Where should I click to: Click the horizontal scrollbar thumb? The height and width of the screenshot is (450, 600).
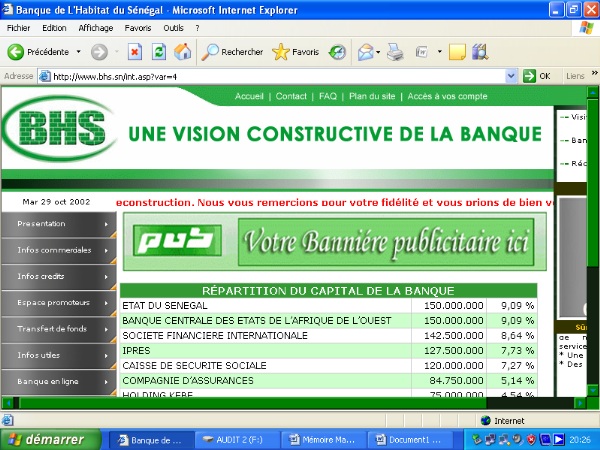(253, 403)
